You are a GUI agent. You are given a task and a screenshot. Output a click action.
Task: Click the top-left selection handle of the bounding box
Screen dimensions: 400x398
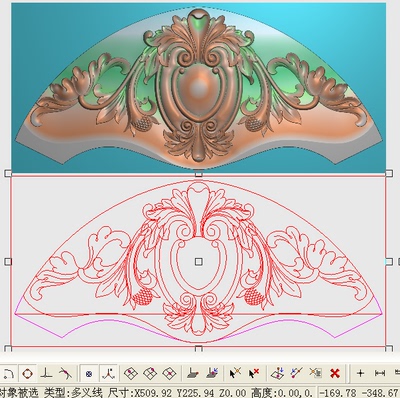coord(8,174)
